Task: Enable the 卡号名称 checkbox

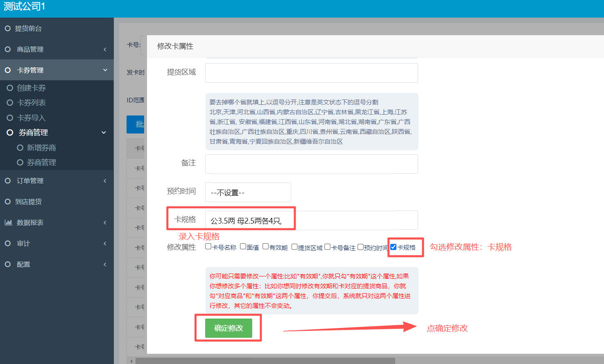Action: click(208, 246)
